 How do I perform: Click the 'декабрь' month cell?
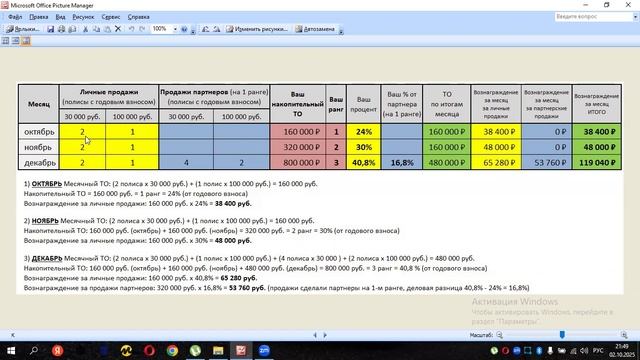pyautogui.click(x=39, y=162)
